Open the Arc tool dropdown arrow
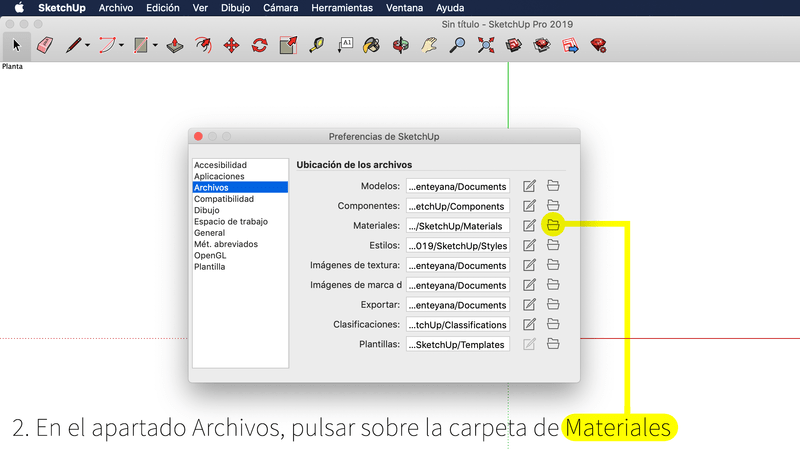 point(121,45)
